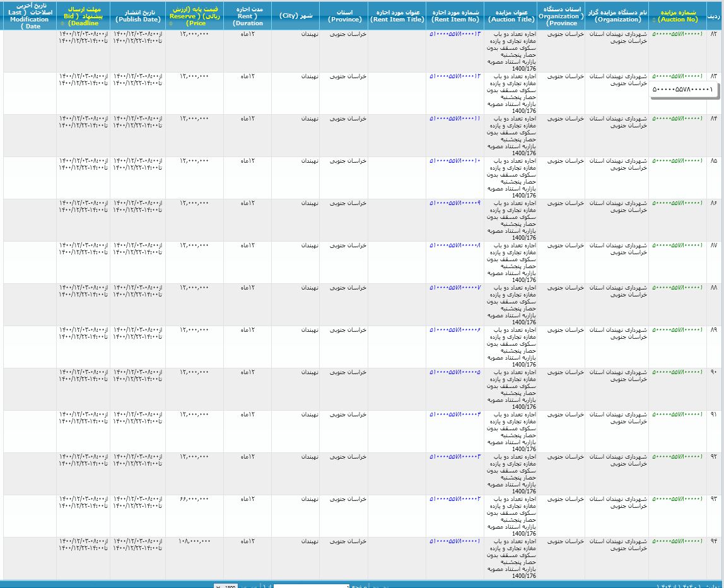The image size is (724, 588).
Task: Click the Auction Title column header
Action: [x=510, y=16]
